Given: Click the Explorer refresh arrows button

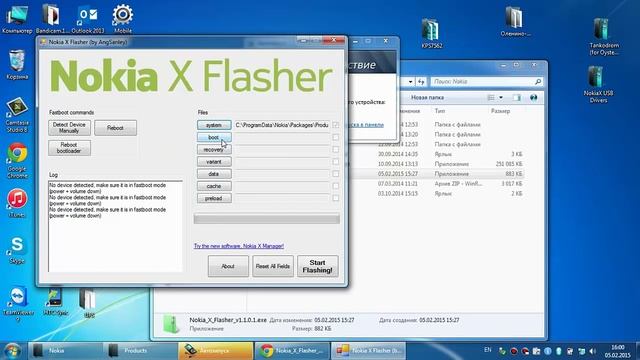Looking at the screenshot, I should (421, 82).
